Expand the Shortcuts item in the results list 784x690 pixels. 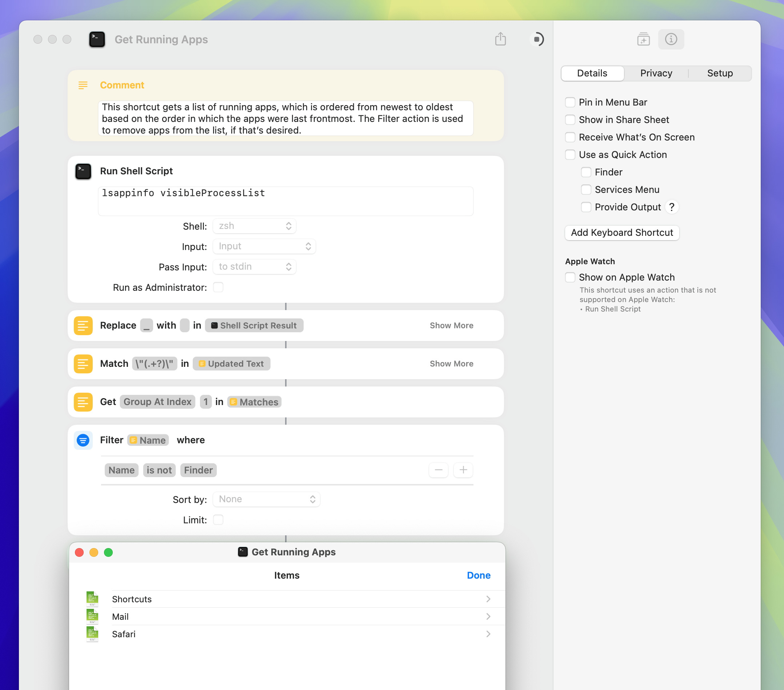click(488, 599)
